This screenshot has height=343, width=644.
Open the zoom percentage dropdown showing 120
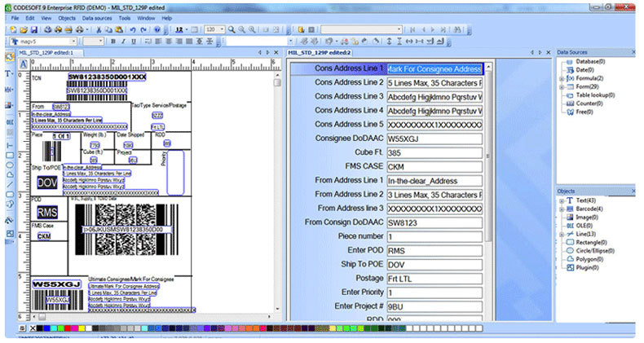[223, 29]
